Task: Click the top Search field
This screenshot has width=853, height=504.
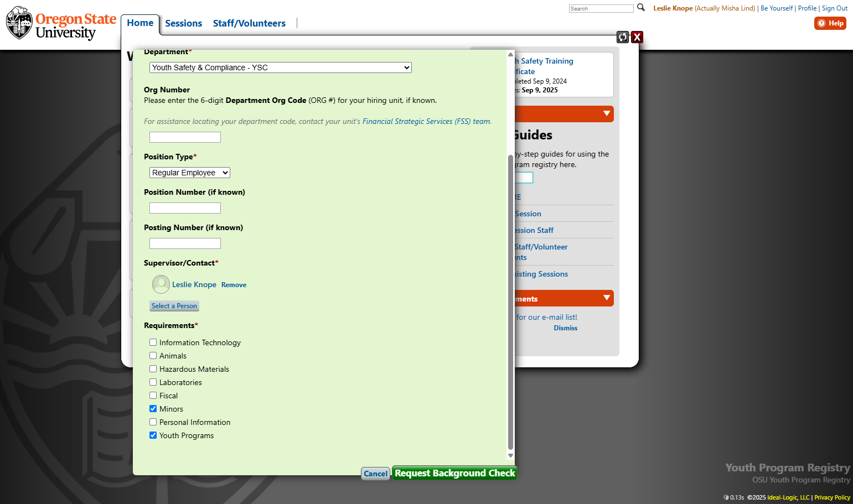Action: (x=601, y=8)
